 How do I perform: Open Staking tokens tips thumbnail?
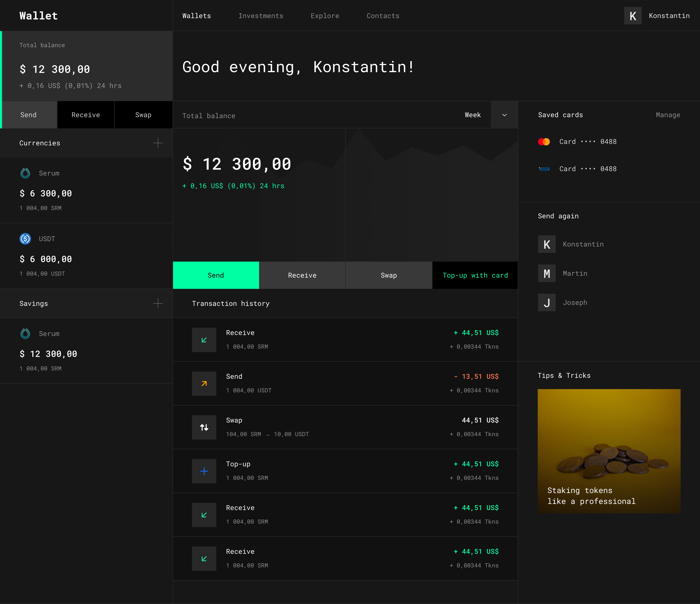pos(609,451)
